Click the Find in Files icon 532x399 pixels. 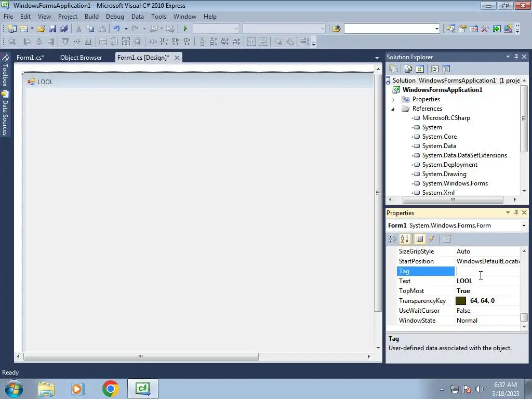tap(336, 29)
